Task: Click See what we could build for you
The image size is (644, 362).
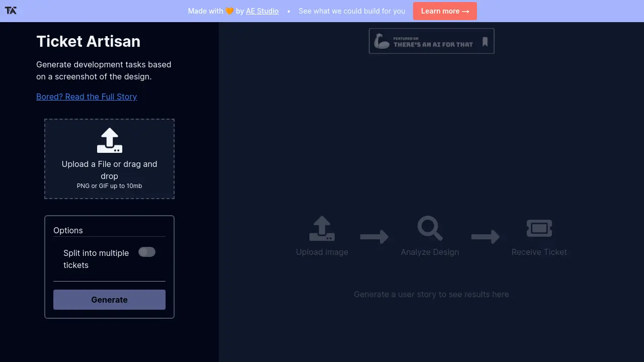Action: click(x=352, y=11)
